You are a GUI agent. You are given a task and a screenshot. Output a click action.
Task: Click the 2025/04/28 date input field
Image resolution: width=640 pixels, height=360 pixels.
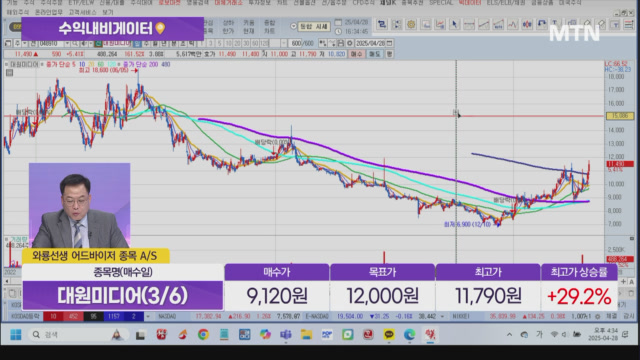pyautogui.click(x=370, y=43)
